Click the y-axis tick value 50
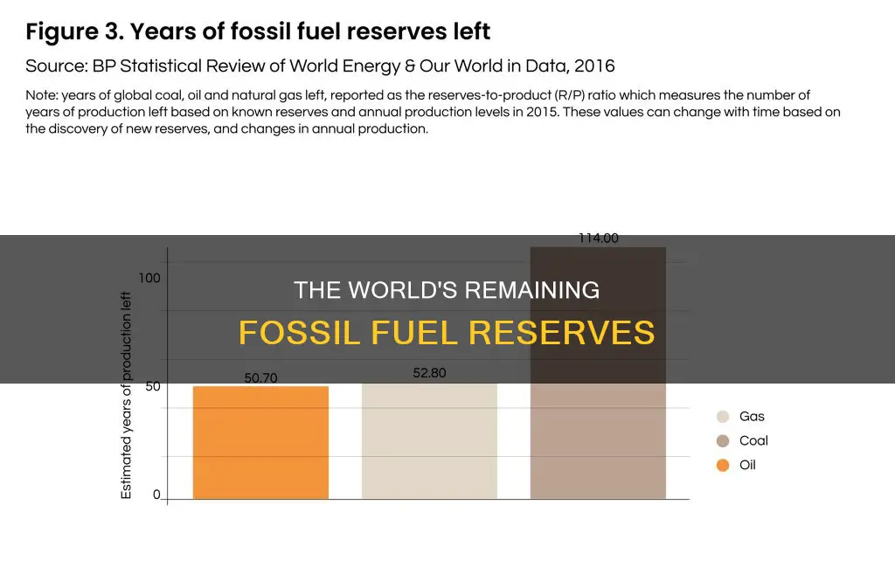The width and height of the screenshot is (895, 588). coord(153,387)
